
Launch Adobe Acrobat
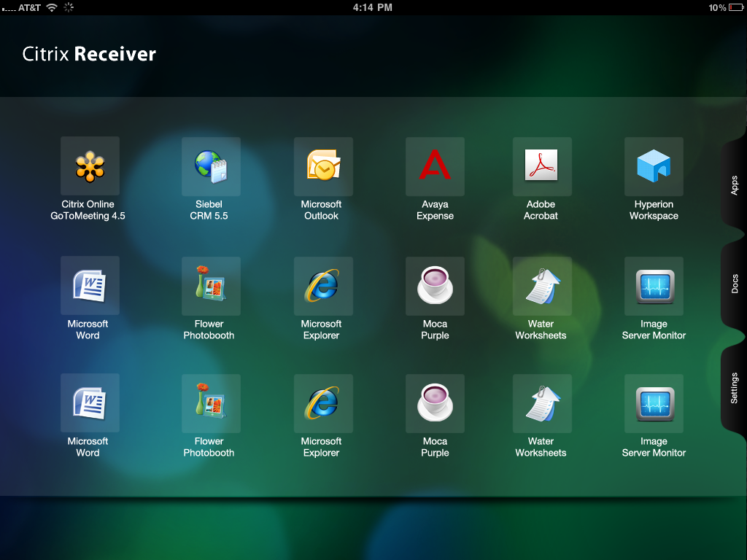(x=542, y=166)
